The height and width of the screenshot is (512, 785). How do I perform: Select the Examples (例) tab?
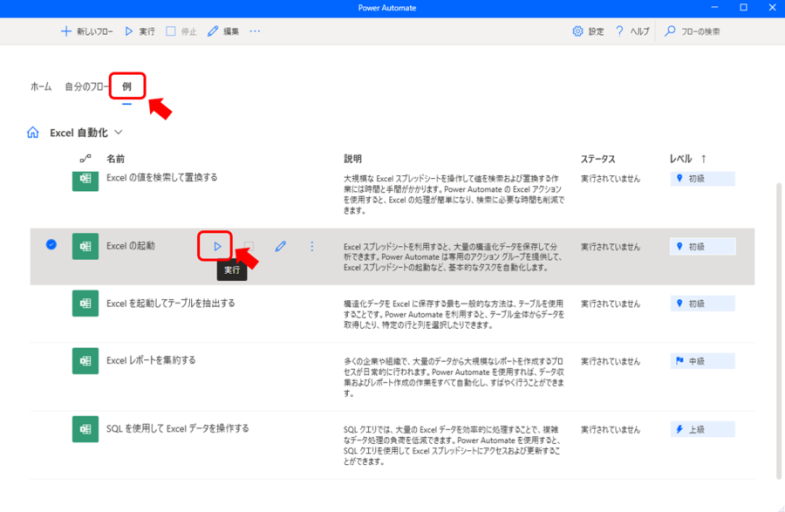pyautogui.click(x=127, y=87)
